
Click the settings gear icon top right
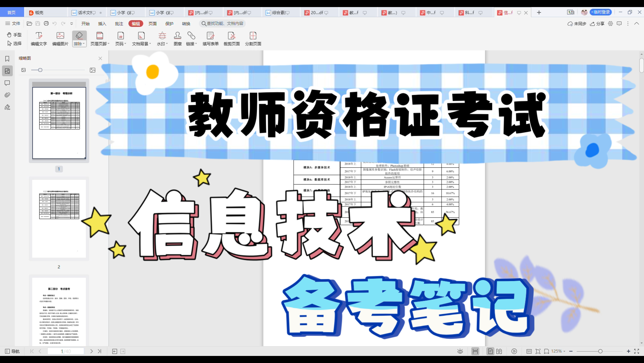pyautogui.click(x=610, y=24)
